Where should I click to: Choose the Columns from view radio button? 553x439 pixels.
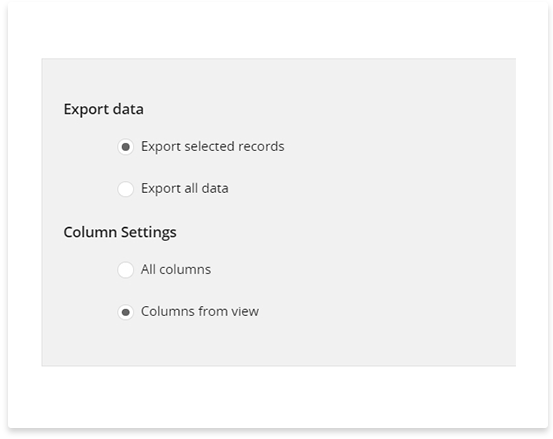126,312
